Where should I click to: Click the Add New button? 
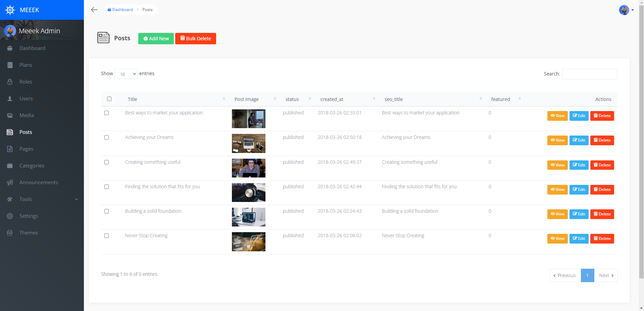point(156,38)
